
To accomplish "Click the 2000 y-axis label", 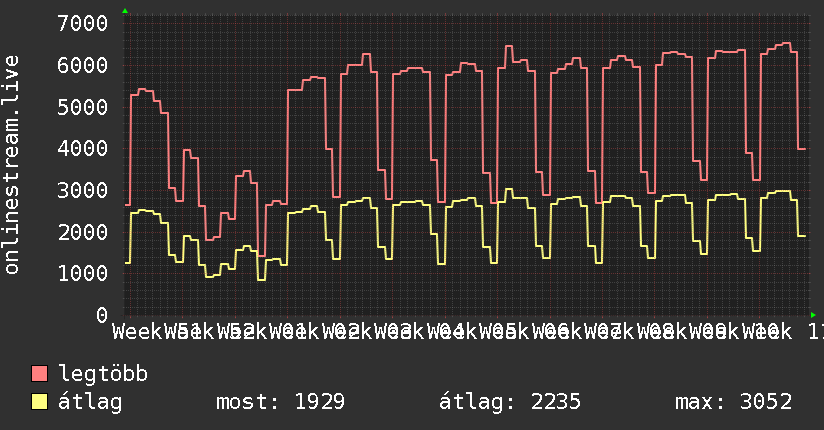I will pyautogui.click(x=83, y=232).
